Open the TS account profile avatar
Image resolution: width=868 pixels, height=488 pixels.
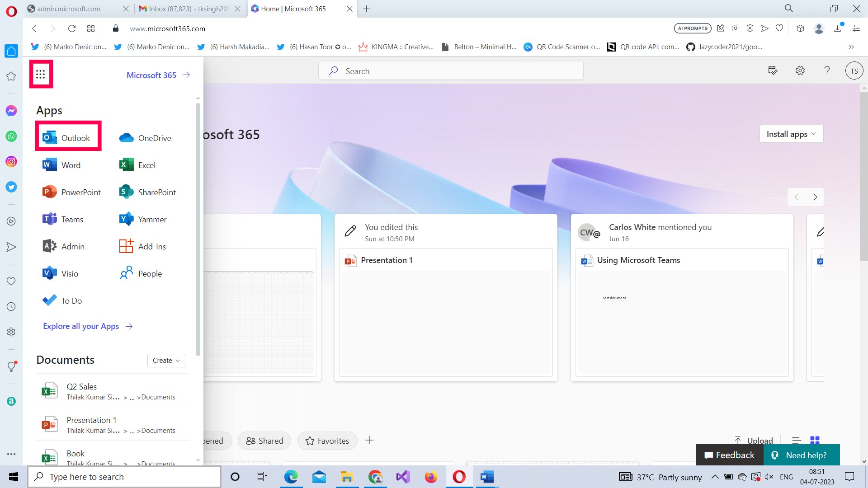click(x=854, y=71)
